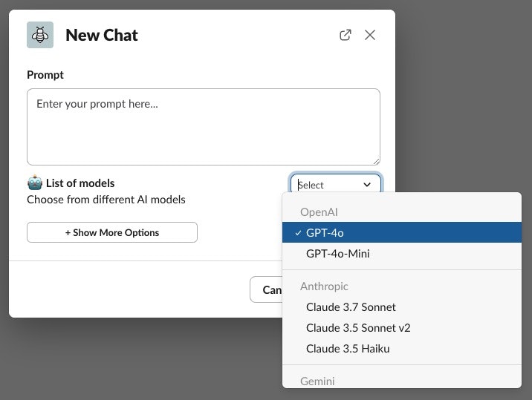The image size is (532, 400).
Task: Choose the GPT-4o-Mini model
Action: [338, 254]
